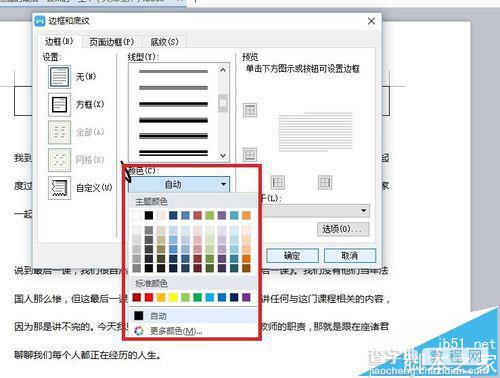
Task: Select the 全部 (All) border setting icon
Action: click(x=59, y=132)
